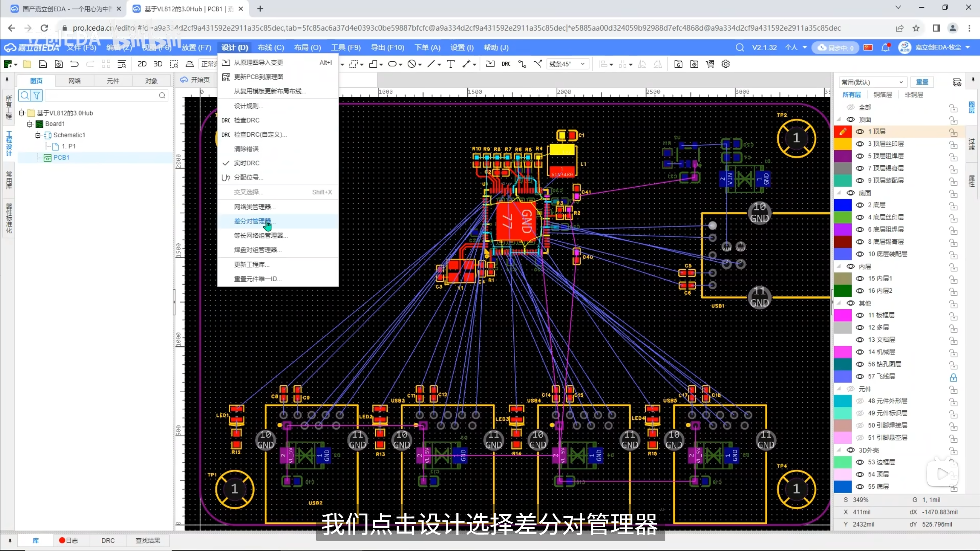The height and width of the screenshot is (551, 980).
Task: Toggle visibility of 57 飞线层
Action: point(860,377)
